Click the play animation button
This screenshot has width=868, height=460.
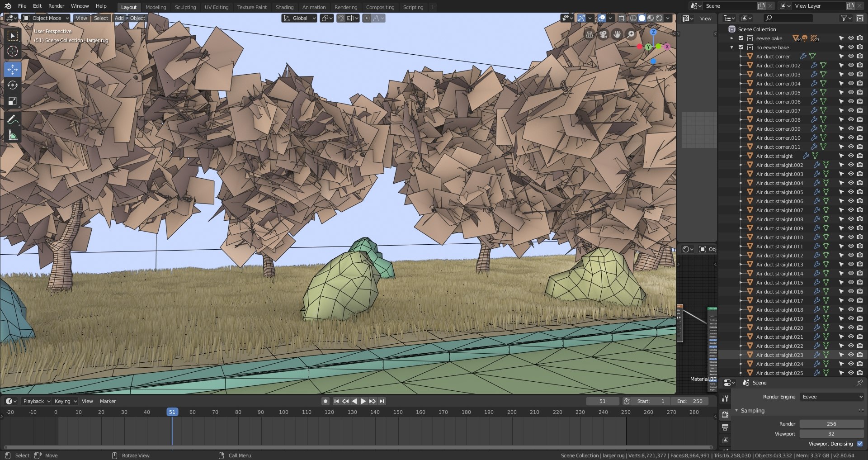pyautogui.click(x=363, y=401)
